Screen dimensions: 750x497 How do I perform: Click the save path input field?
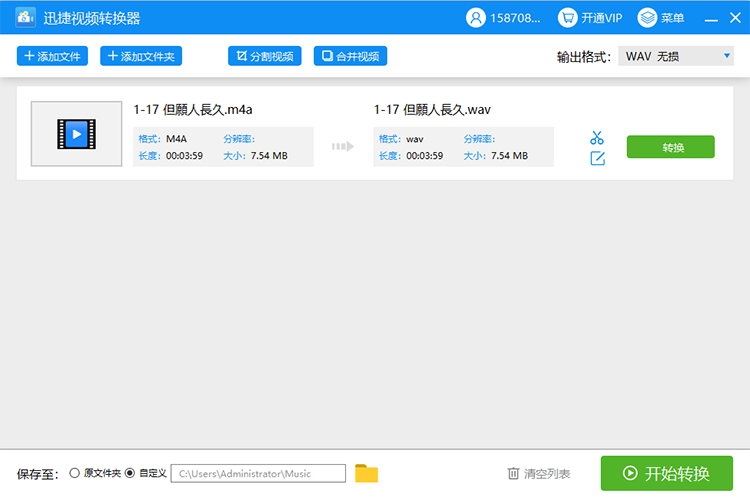(258, 474)
